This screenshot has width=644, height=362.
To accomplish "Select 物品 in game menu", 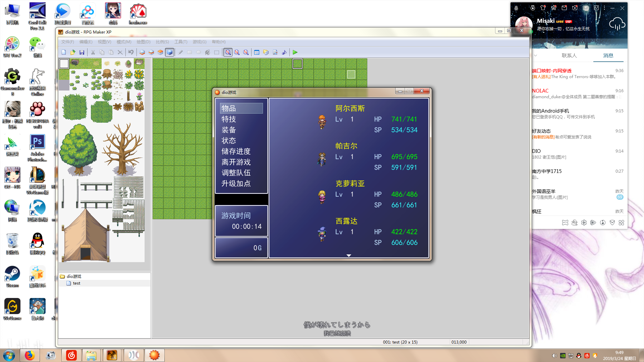I will pyautogui.click(x=241, y=108).
